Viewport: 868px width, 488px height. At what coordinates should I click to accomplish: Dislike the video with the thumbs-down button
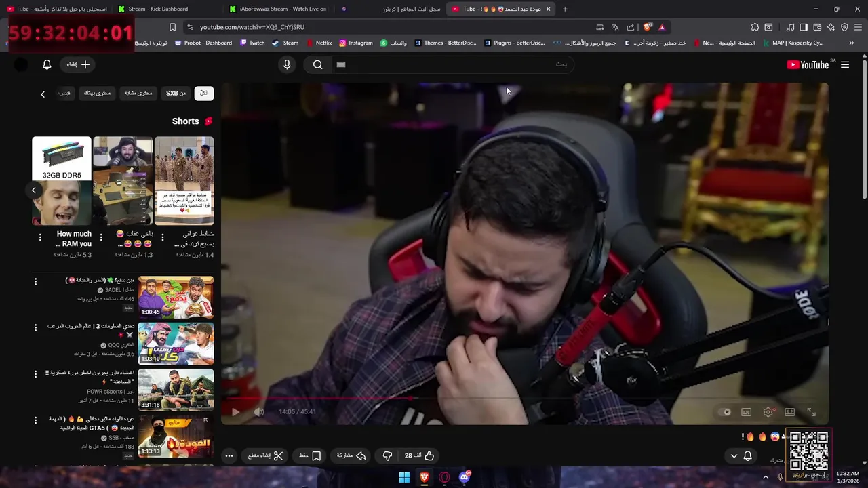click(387, 455)
